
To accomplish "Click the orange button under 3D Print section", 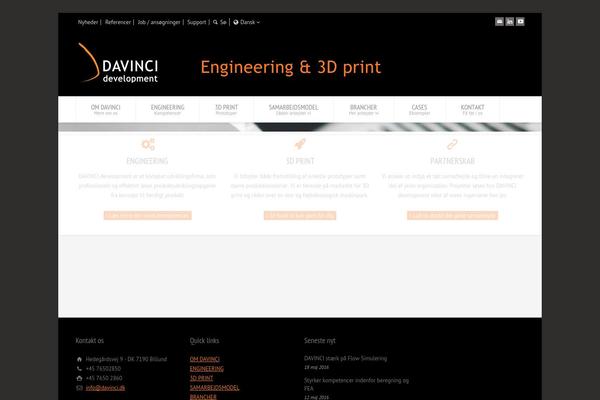I will point(300,216).
